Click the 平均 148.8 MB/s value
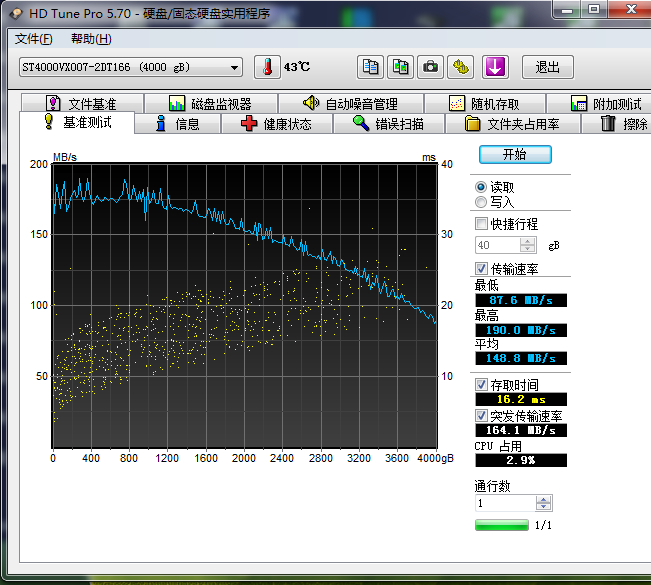The height and width of the screenshot is (585, 651). click(x=521, y=358)
